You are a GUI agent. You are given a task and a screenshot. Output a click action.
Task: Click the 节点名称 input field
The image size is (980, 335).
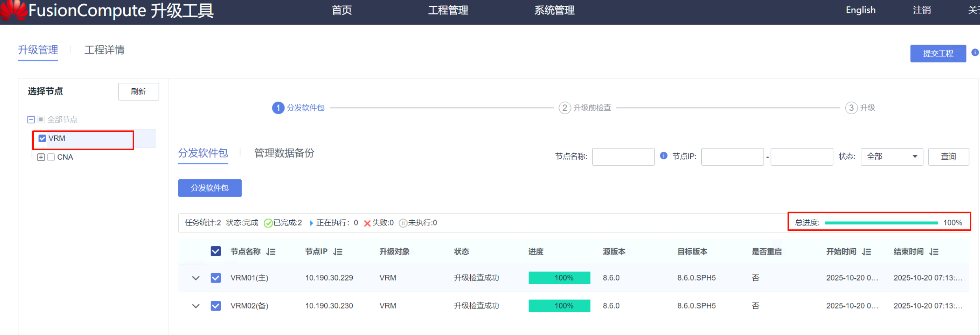623,156
